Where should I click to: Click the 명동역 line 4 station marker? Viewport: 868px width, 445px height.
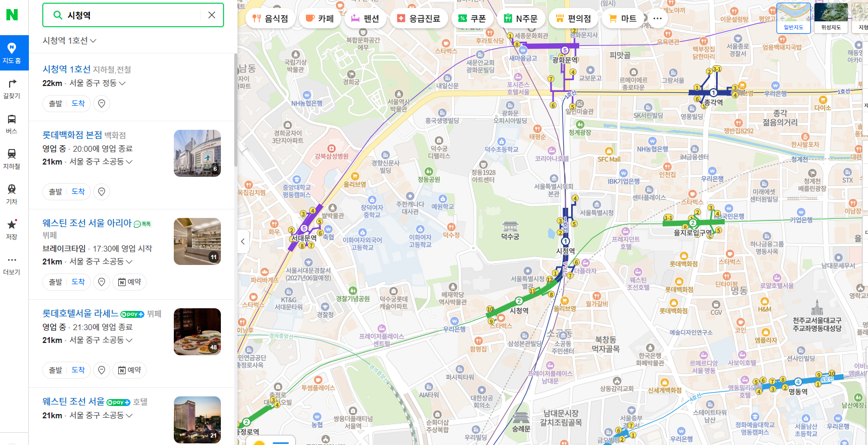[x=798, y=381]
